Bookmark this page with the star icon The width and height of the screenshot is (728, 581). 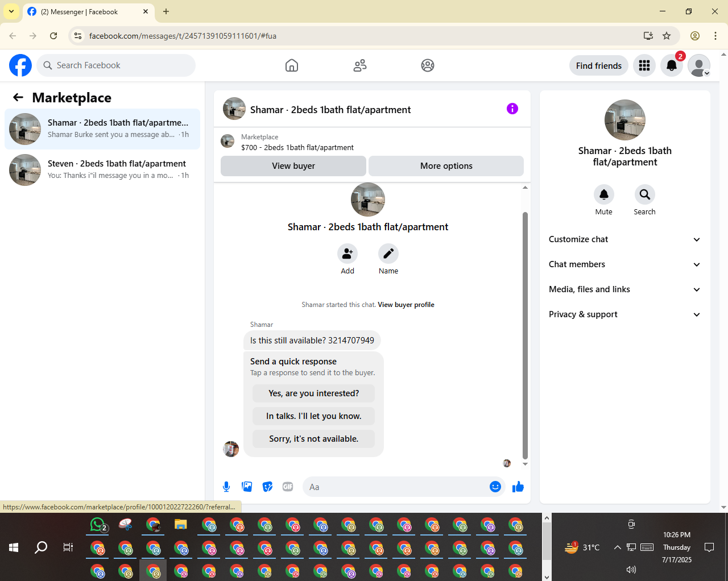tap(667, 36)
